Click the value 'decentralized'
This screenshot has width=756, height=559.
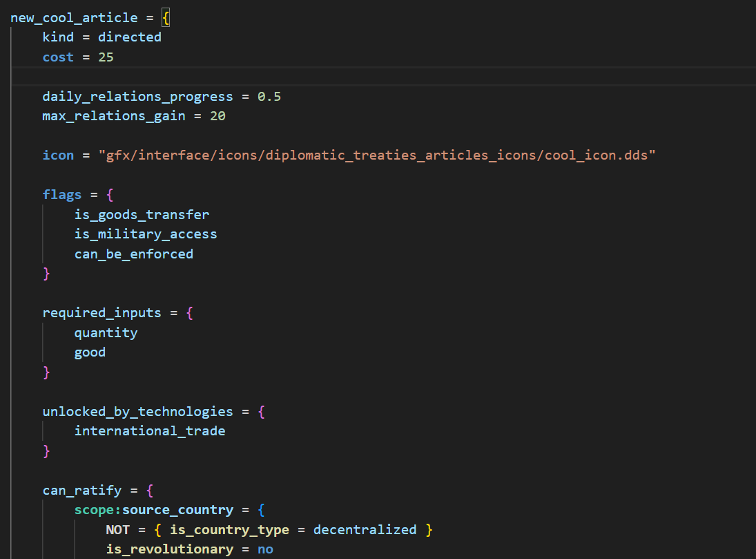pyautogui.click(x=365, y=530)
